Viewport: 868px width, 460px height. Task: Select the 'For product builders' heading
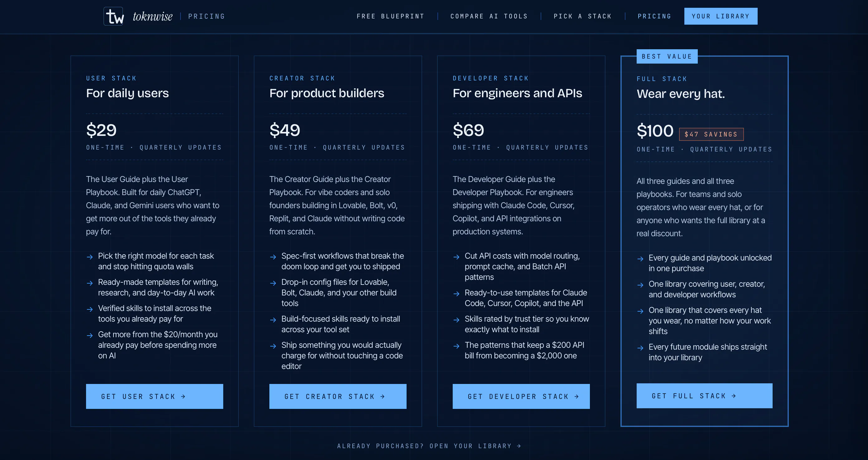tap(326, 93)
